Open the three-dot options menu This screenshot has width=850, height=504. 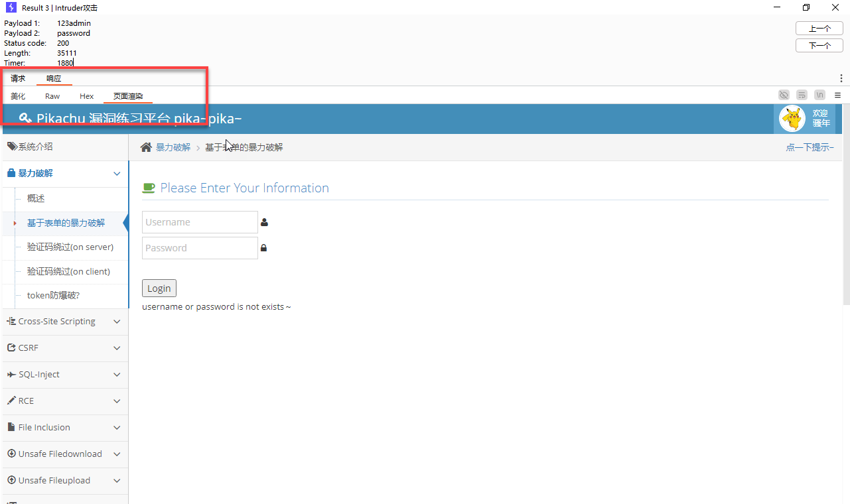click(x=841, y=78)
